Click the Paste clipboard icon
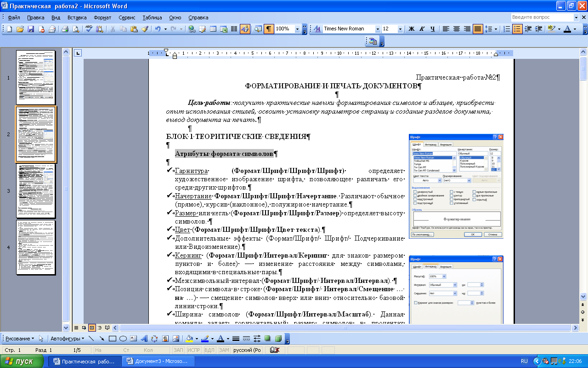The height and width of the screenshot is (368, 588). tap(134, 29)
